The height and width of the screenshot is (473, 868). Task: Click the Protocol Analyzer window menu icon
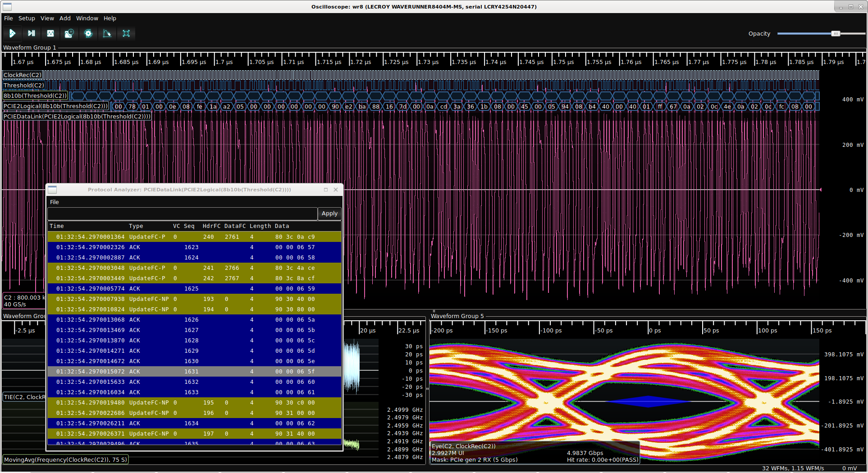[52, 190]
